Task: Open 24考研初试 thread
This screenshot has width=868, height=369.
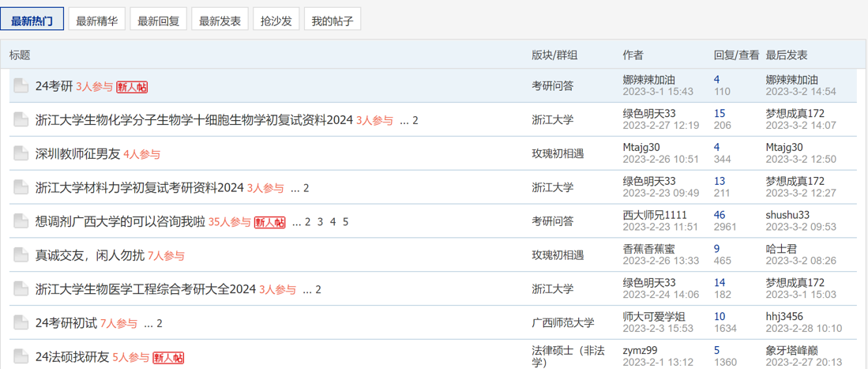Action: click(66, 324)
